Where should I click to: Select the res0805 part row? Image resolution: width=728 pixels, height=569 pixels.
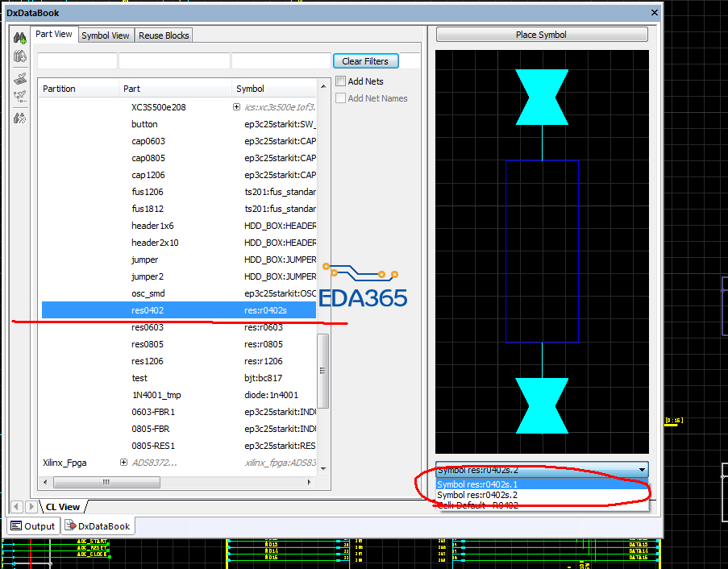179,344
